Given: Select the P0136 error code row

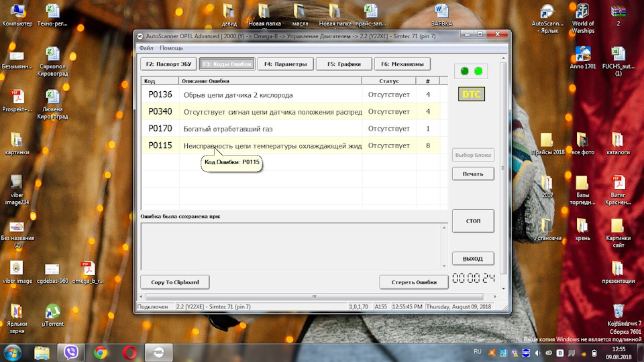Looking at the screenshot, I should 290,95.
